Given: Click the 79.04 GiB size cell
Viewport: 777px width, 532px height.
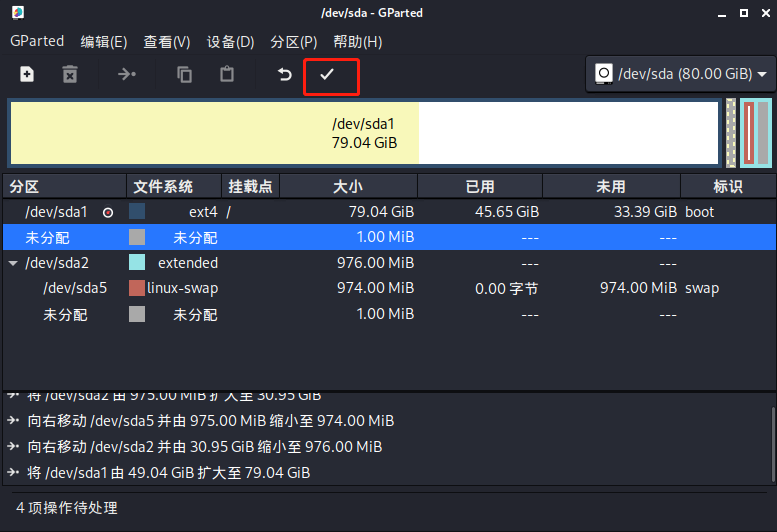Looking at the screenshot, I should tap(381, 212).
